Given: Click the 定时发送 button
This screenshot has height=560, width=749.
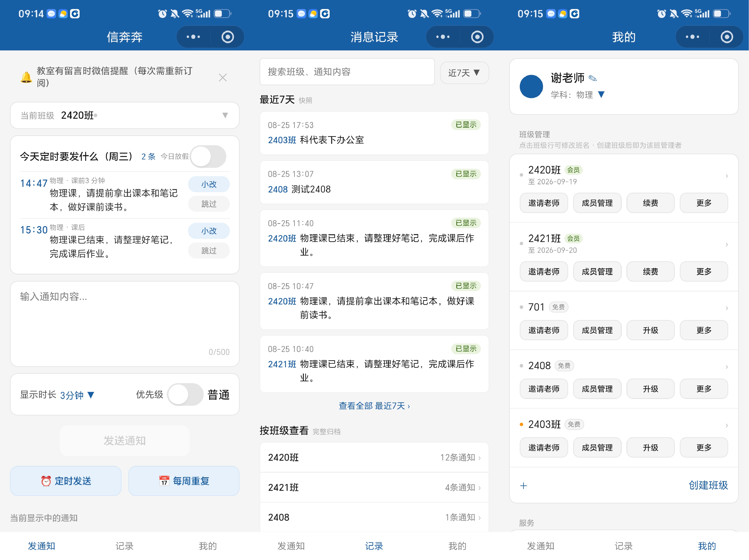Looking at the screenshot, I should tap(66, 481).
